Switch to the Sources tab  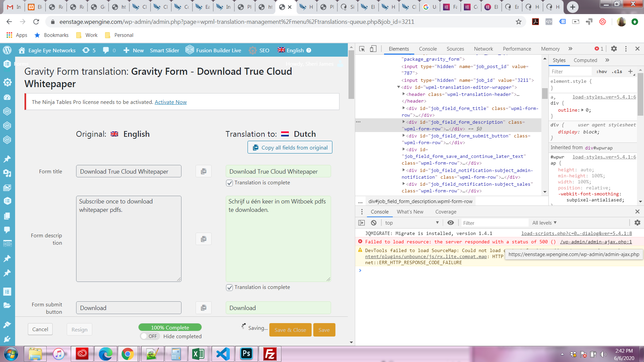click(x=455, y=49)
